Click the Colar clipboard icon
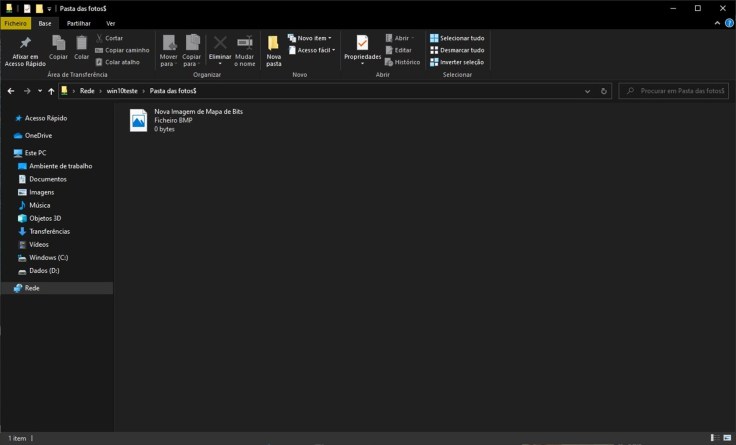The width and height of the screenshot is (736, 445). pyautogui.click(x=81, y=43)
